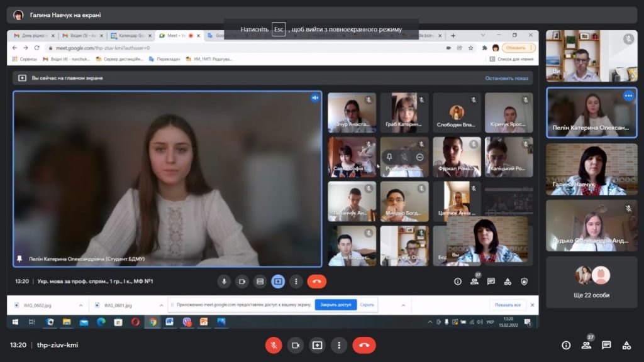Open a new browser tab
This screenshot has height=362, width=644.
(x=453, y=36)
